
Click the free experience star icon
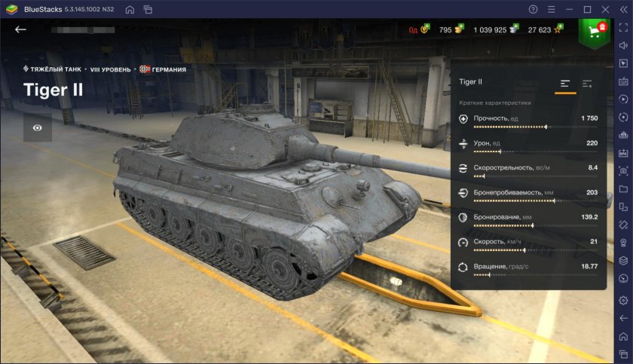(x=558, y=30)
